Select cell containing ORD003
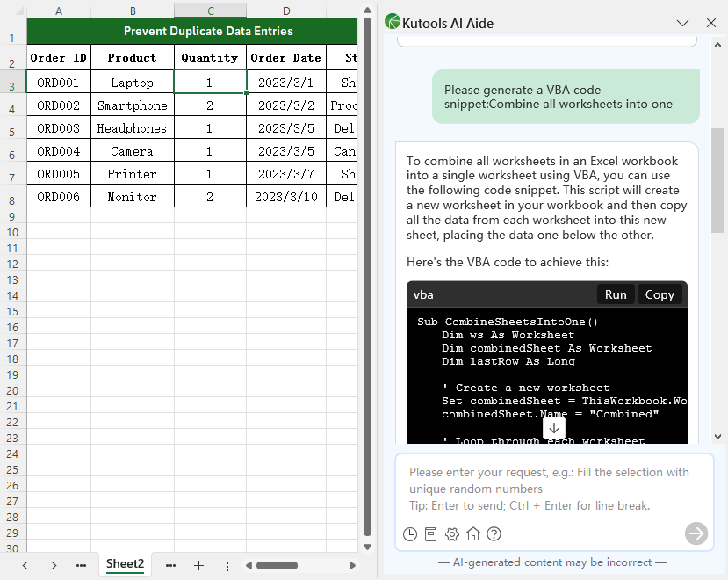This screenshot has height=580, width=728. pos(59,128)
